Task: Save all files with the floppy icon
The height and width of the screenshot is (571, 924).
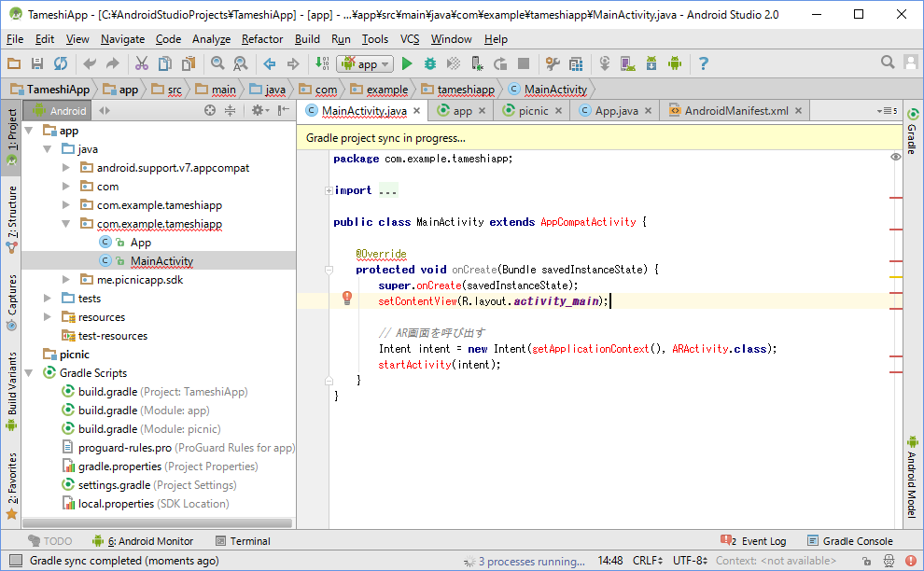Action: [37, 63]
